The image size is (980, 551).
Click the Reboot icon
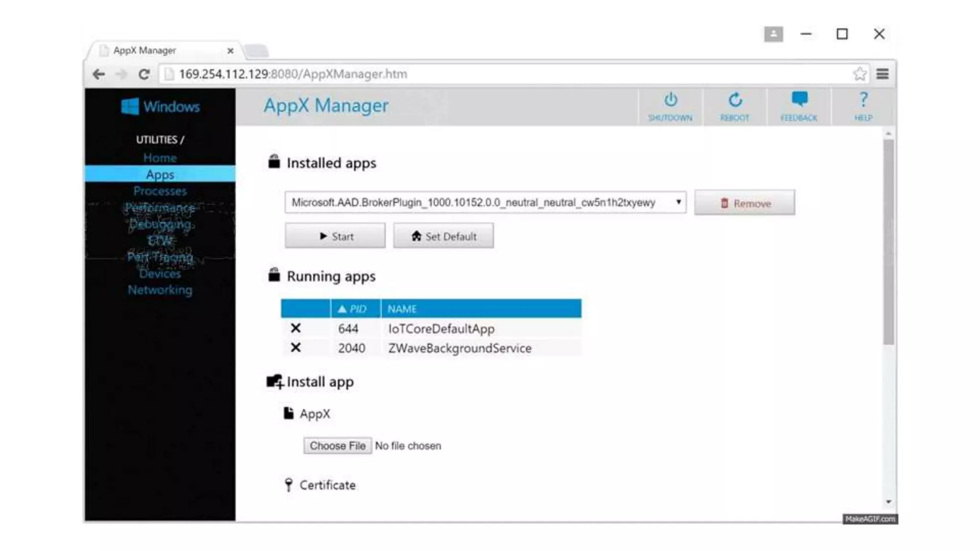click(735, 100)
